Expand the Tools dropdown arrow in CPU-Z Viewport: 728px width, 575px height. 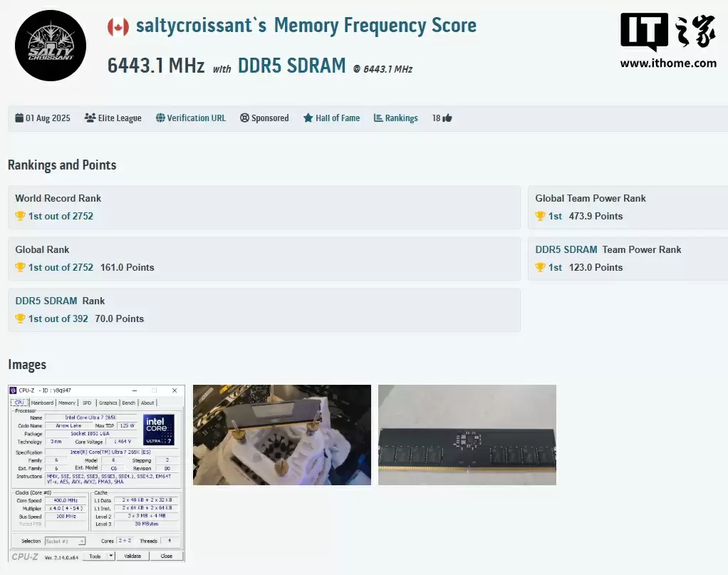pyautogui.click(x=111, y=556)
